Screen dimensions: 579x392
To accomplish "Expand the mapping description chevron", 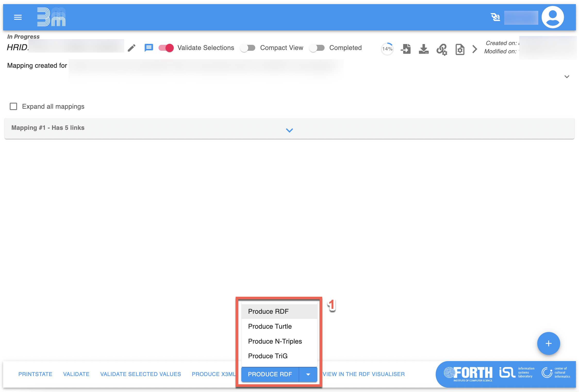I will (x=567, y=76).
